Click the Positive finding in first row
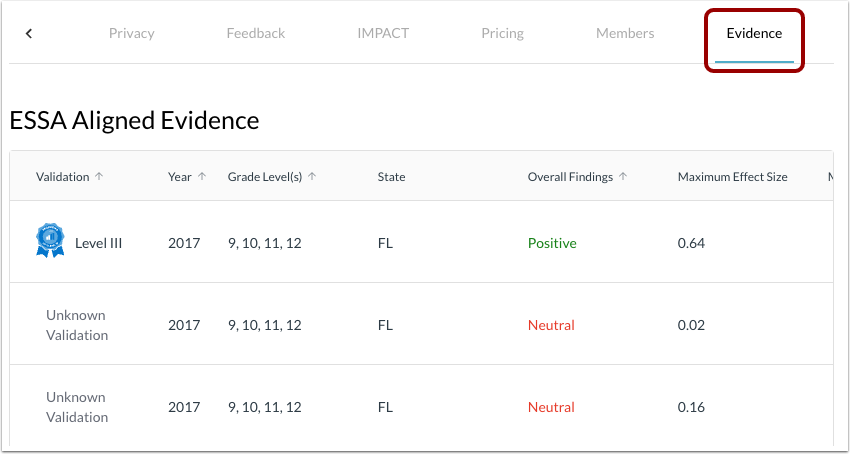 pyautogui.click(x=552, y=243)
